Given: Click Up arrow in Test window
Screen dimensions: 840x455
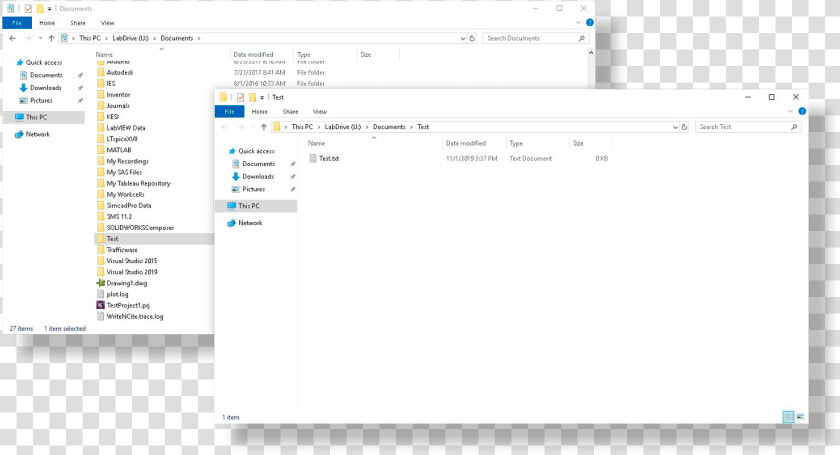Looking at the screenshot, I should click(264, 127).
